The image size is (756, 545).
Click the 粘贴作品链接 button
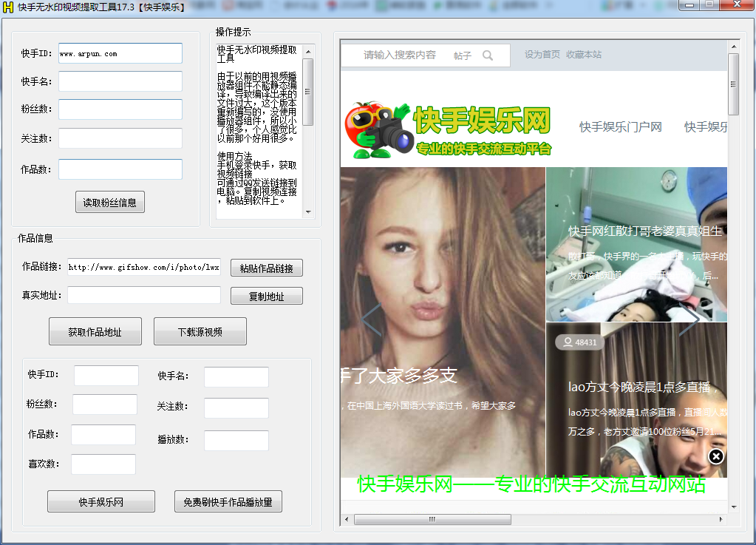click(x=266, y=268)
